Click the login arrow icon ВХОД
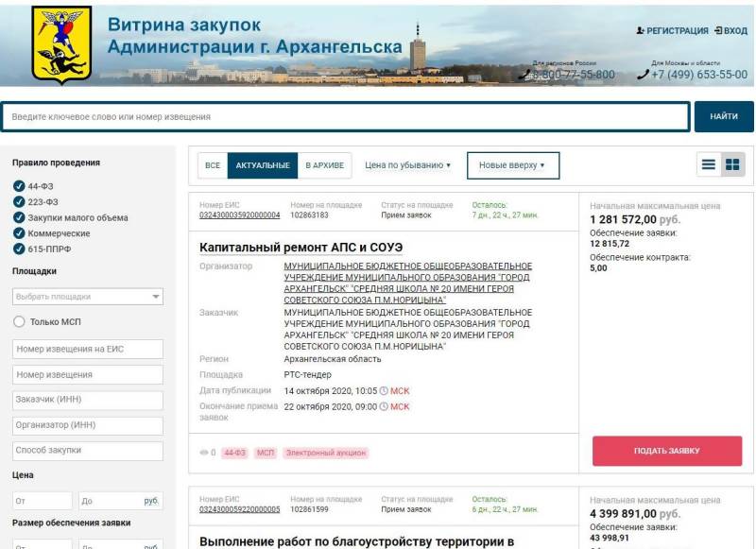 (718, 30)
